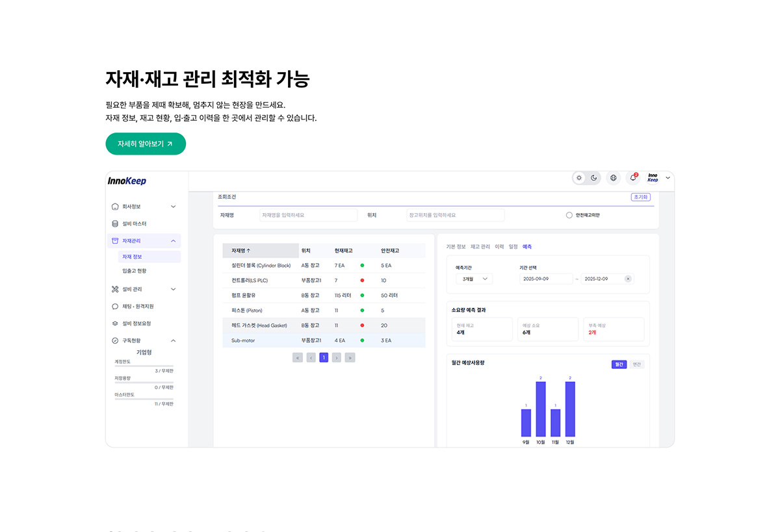Collapse the 자재관리 sidebar section
The image size is (780, 532).
[x=173, y=241]
